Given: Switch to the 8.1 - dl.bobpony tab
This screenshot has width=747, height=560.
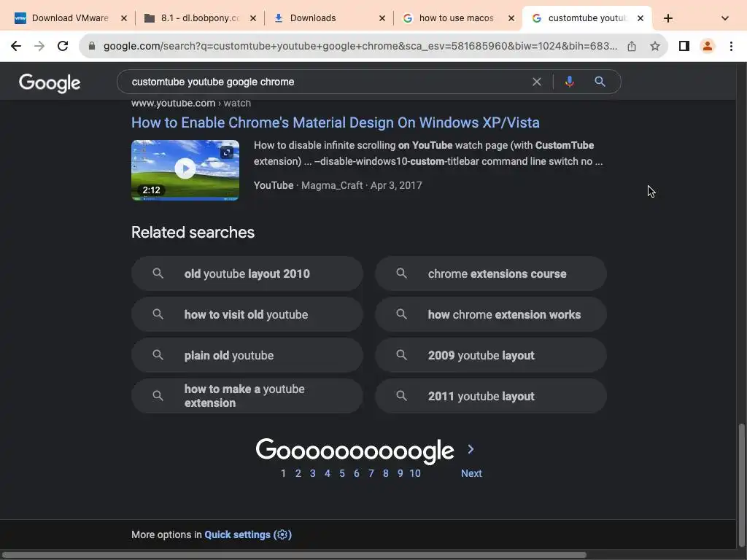Looking at the screenshot, I should click(199, 18).
